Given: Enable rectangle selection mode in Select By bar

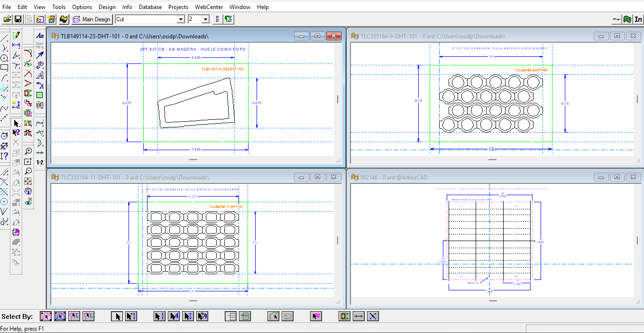Looking at the screenshot, I should pyautogui.click(x=60, y=316).
